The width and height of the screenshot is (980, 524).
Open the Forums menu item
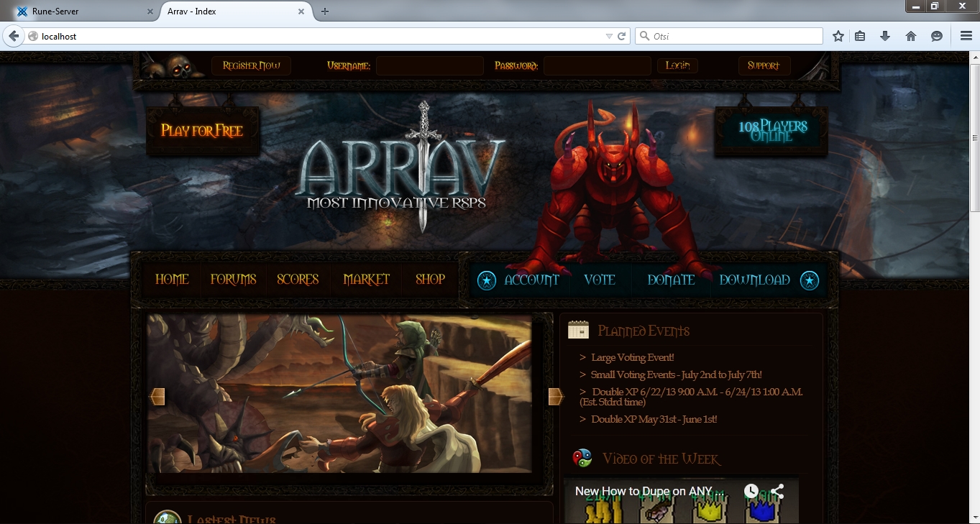pos(233,280)
